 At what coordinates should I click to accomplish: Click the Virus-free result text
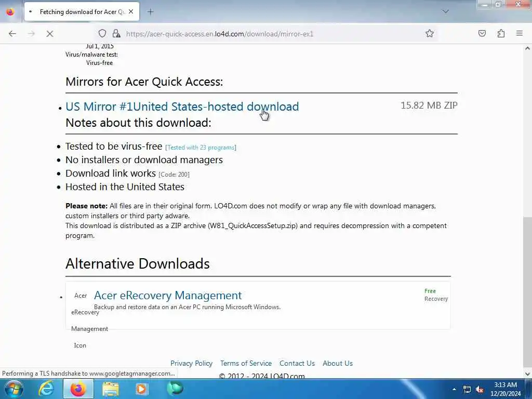tap(99, 63)
